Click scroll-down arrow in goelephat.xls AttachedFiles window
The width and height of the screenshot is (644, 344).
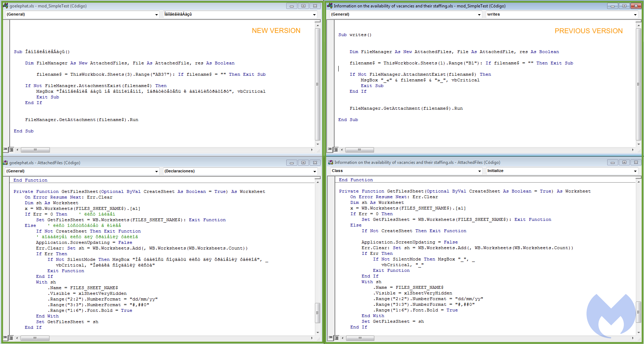[x=318, y=332]
